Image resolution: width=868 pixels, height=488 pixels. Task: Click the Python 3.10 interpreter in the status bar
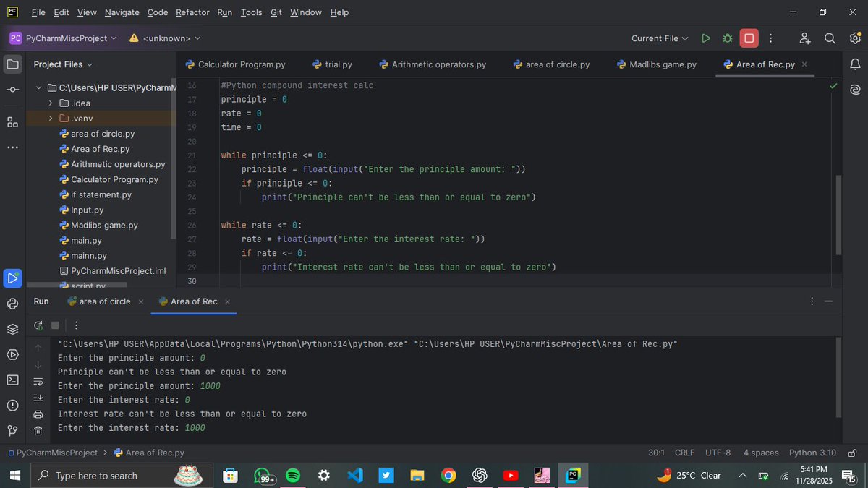tap(812, 452)
